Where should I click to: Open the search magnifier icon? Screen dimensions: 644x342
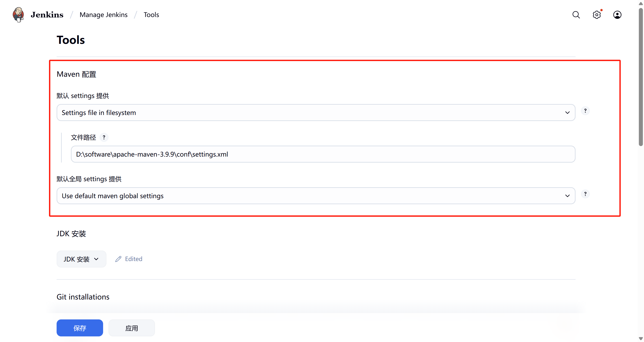[x=576, y=15]
